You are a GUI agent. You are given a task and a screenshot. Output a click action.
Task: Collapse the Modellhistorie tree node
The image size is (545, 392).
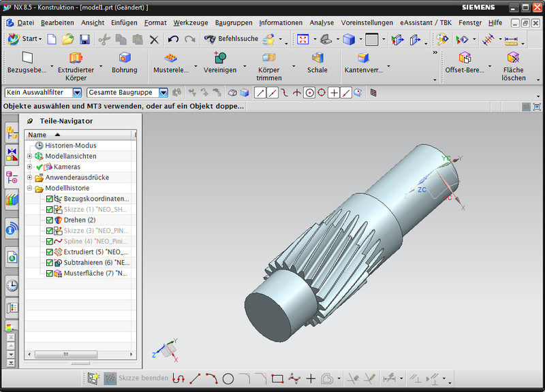[30, 188]
